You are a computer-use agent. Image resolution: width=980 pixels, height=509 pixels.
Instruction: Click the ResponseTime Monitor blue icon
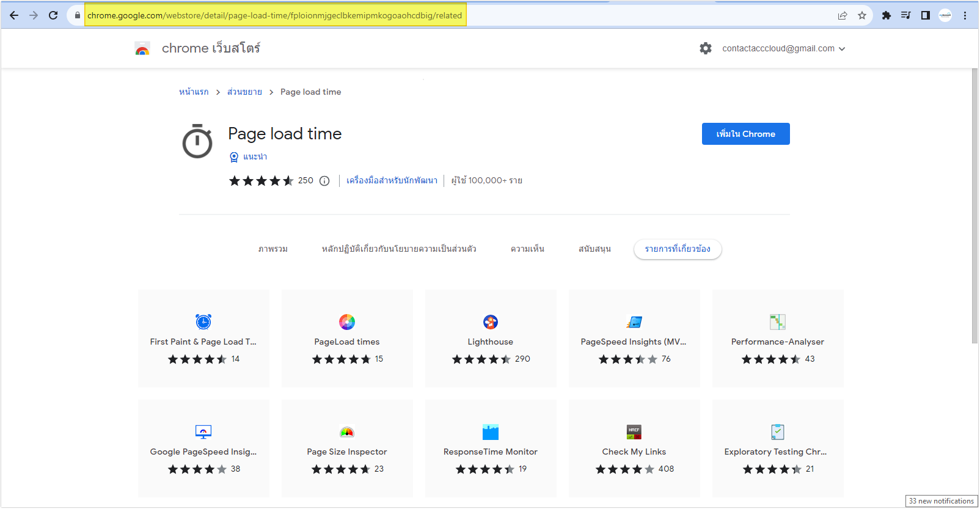(x=491, y=432)
